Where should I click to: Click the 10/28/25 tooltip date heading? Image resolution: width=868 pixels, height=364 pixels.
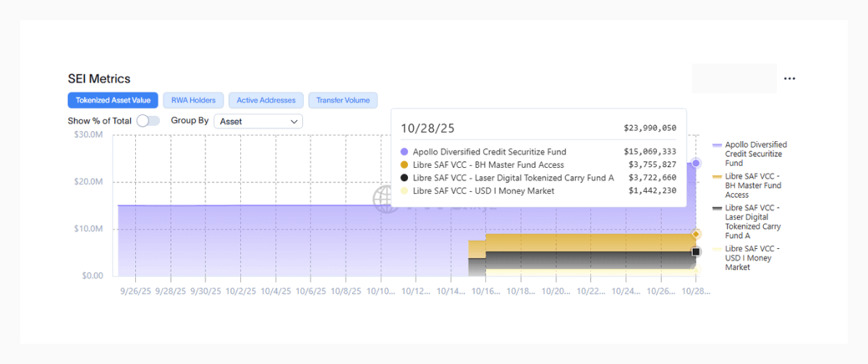click(427, 128)
